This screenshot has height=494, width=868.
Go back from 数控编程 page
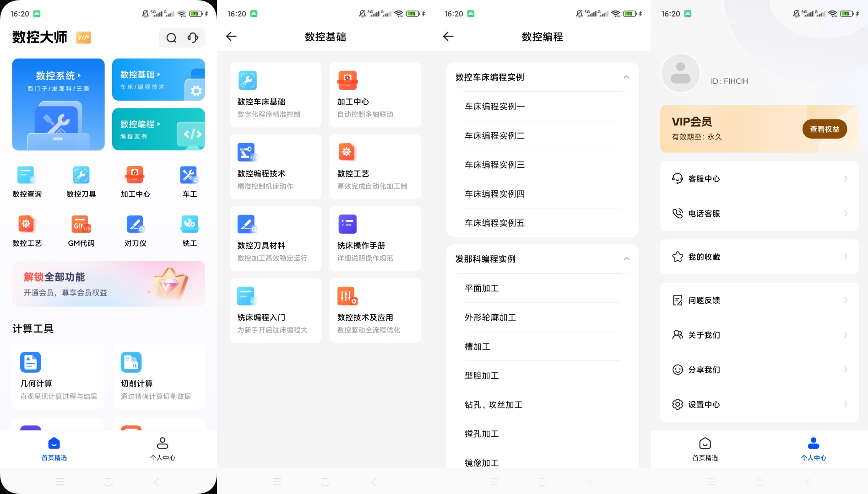pyautogui.click(x=448, y=37)
